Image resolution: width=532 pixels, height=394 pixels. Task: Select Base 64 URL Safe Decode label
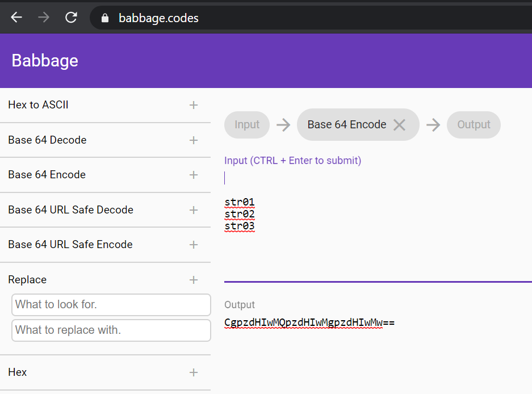tap(70, 209)
